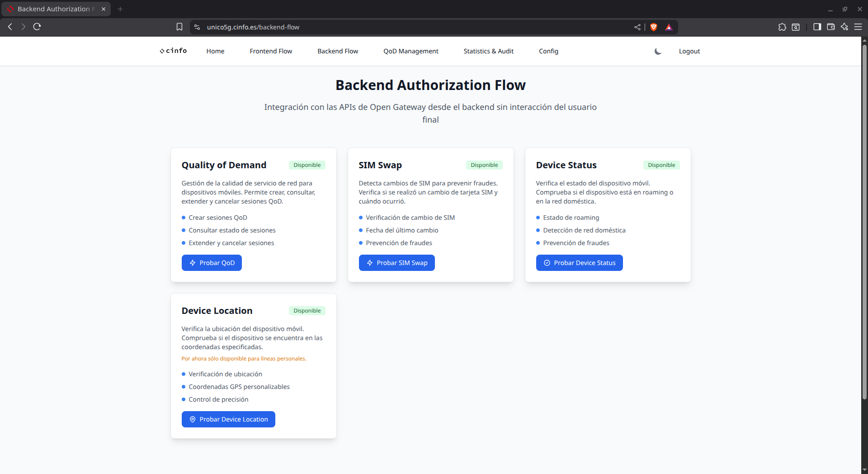The height and width of the screenshot is (474, 868).
Task: Open the browser hamburger menu
Action: (858, 27)
